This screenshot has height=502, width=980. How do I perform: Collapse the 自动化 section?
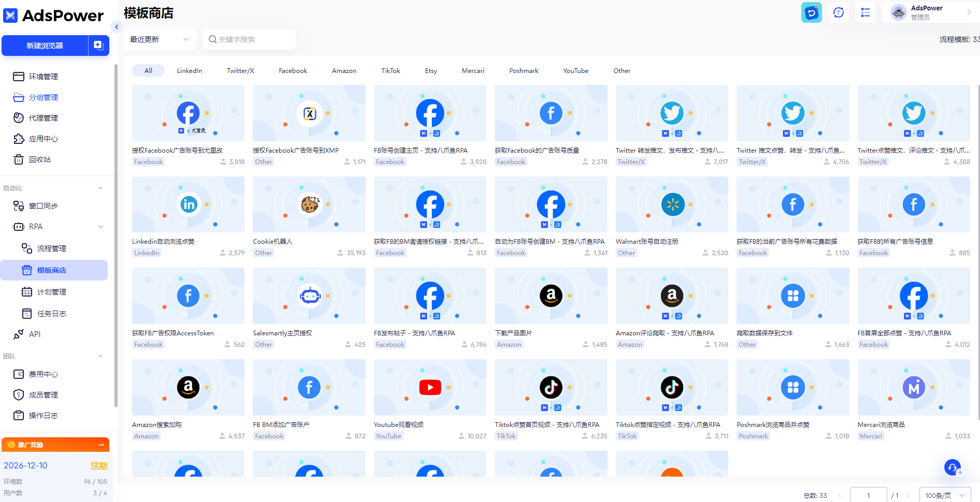(100, 188)
